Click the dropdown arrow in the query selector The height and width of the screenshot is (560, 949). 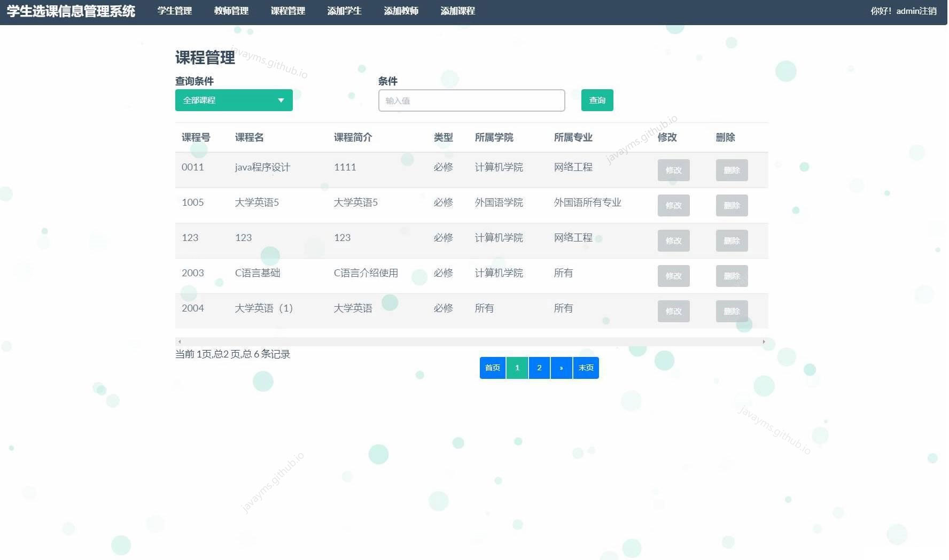[281, 100]
